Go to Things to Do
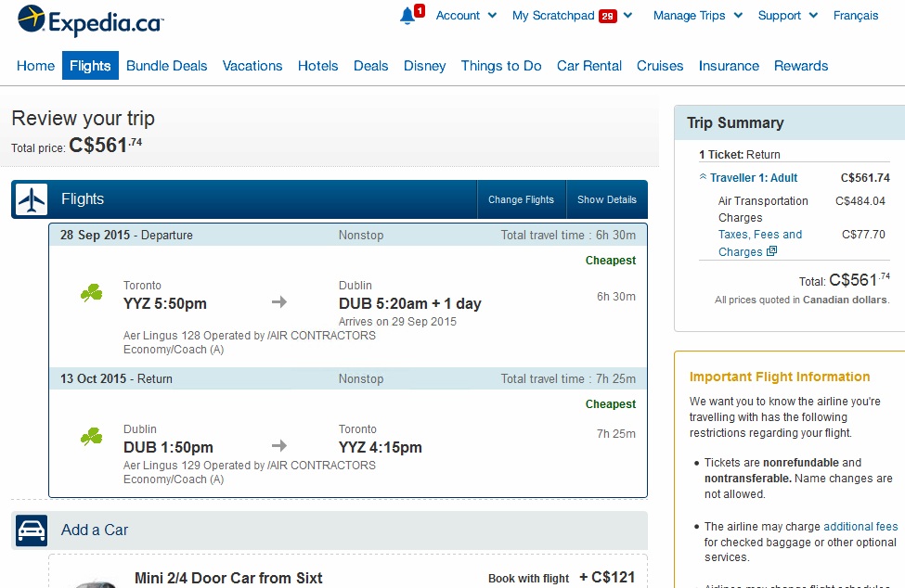This screenshot has height=588, width=905. 501,66
